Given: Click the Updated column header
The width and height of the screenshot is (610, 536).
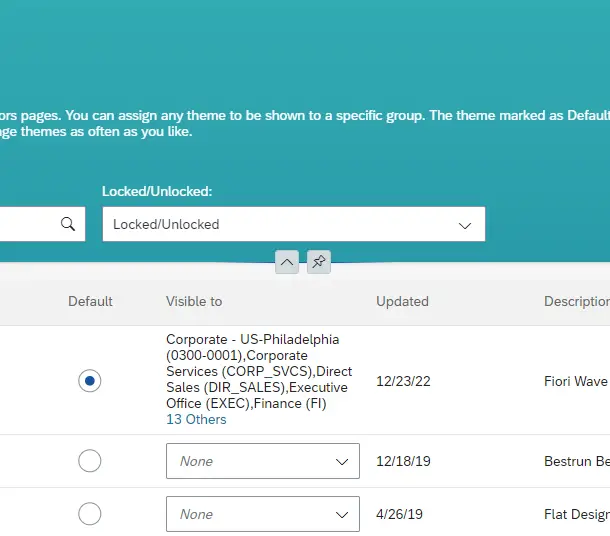Looking at the screenshot, I should pyautogui.click(x=402, y=301).
